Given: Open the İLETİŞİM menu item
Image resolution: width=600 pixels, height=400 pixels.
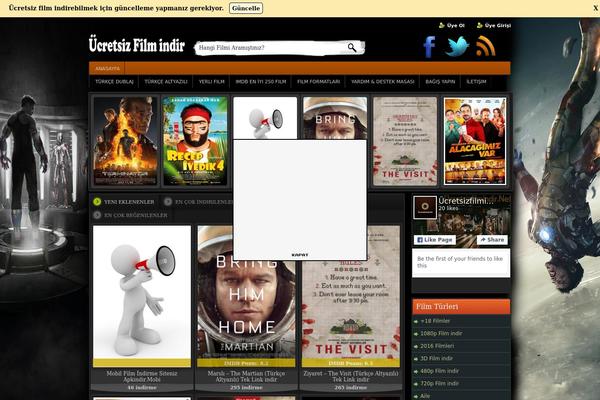Looking at the screenshot, I should coord(476,82).
